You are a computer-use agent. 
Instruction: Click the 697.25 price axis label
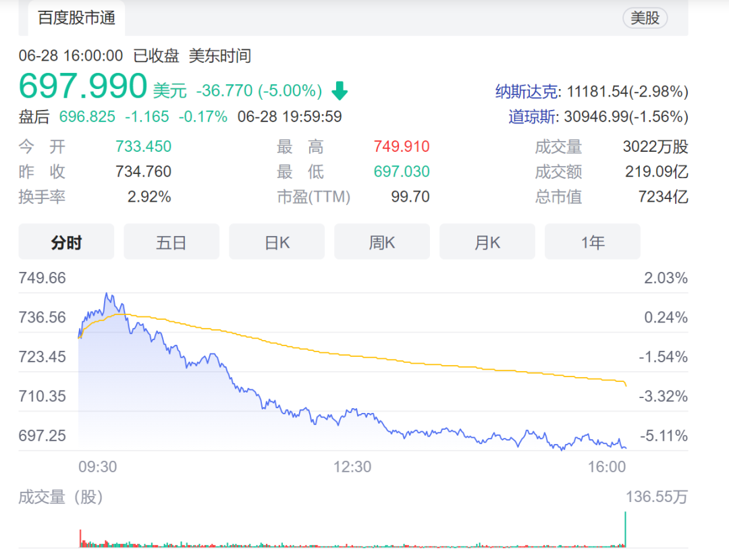point(43,436)
